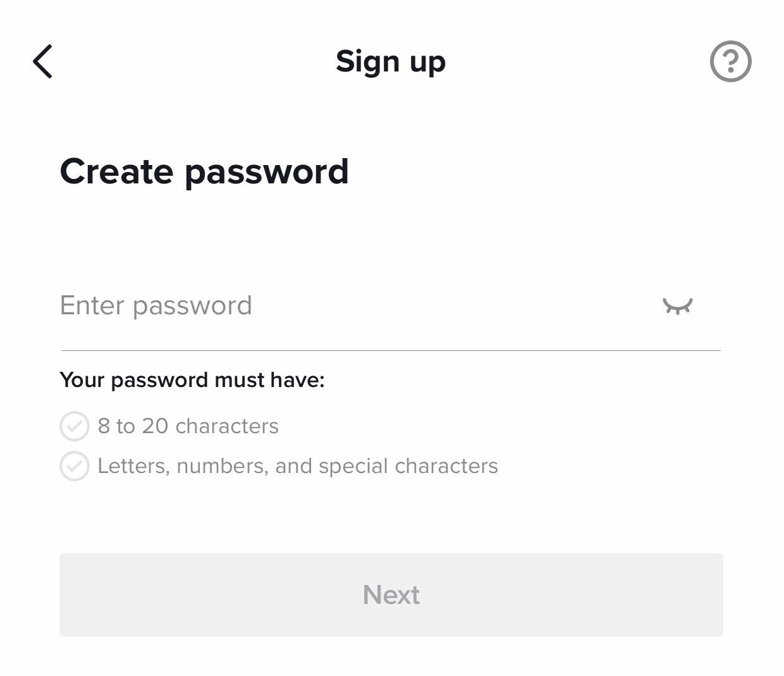Viewport: 784px width, 676px height.
Task: Click the Sign up title text
Action: point(391,62)
